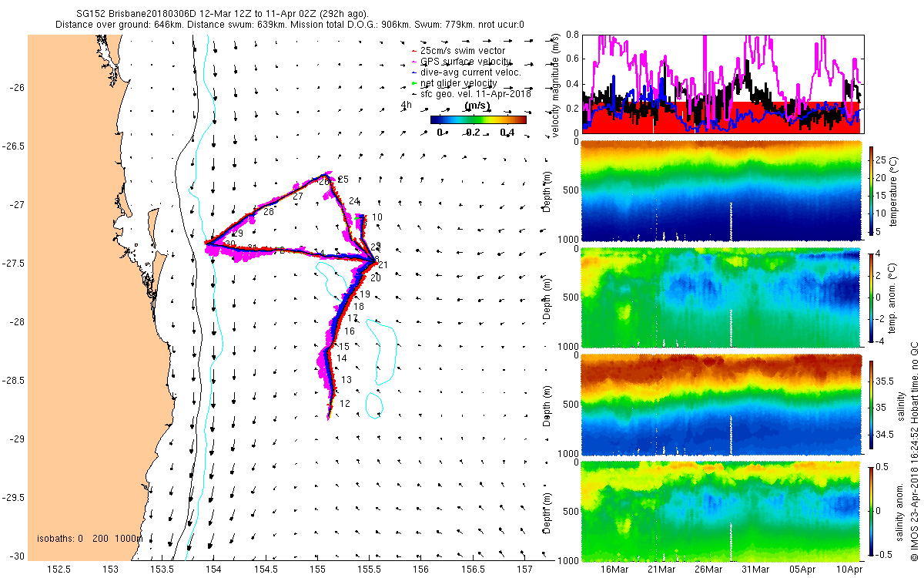Click the '4h' label left of the colorbar
This screenshot has height=578, width=924.
click(407, 105)
